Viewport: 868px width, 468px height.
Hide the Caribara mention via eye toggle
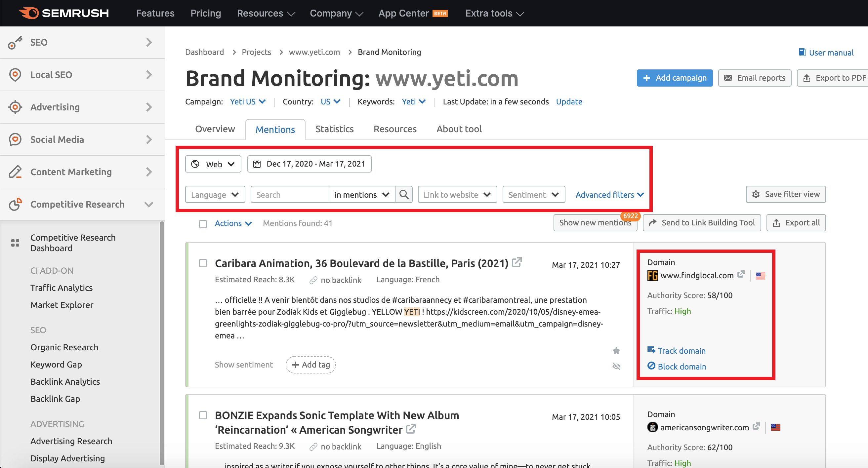(616, 366)
